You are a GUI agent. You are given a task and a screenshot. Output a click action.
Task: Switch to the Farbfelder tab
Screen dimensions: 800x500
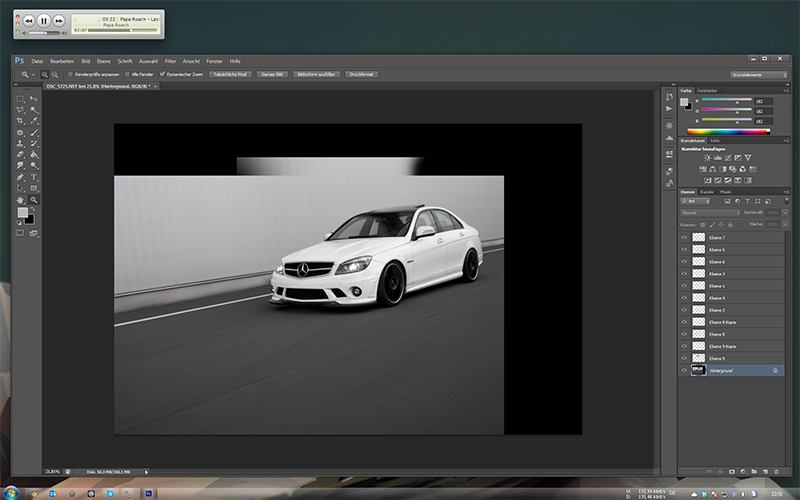tap(707, 91)
